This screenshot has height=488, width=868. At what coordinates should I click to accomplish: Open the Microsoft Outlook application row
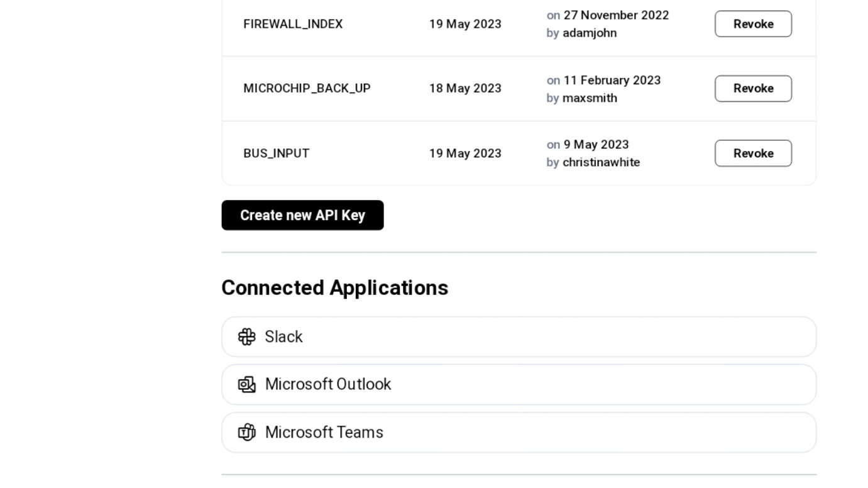(519, 385)
